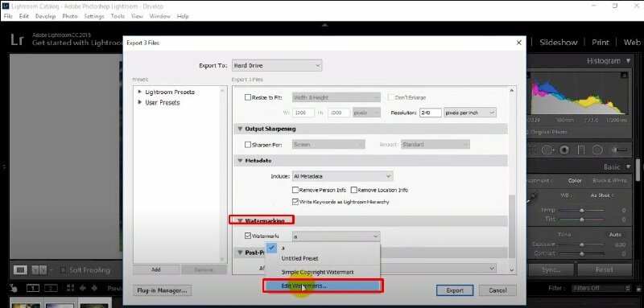Open the Metadata Include dropdown
The image size is (644, 308).
pyautogui.click(x=342, y=176)
